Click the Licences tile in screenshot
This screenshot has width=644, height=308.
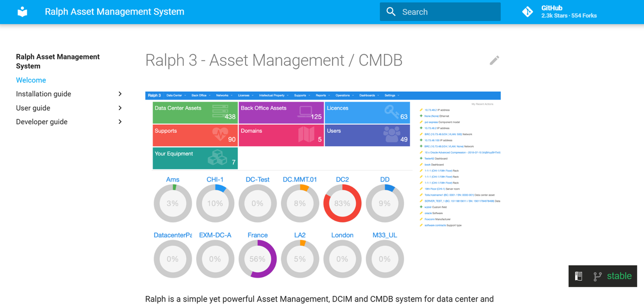pyautogui.click(x=367, y=113)
